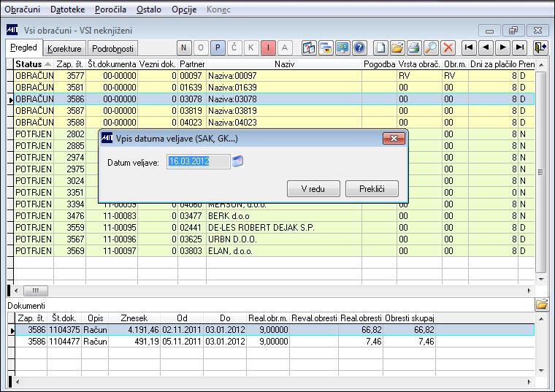Toggle the P status filter button
Screen dimensions: 555x392
(x=218, y=47)
